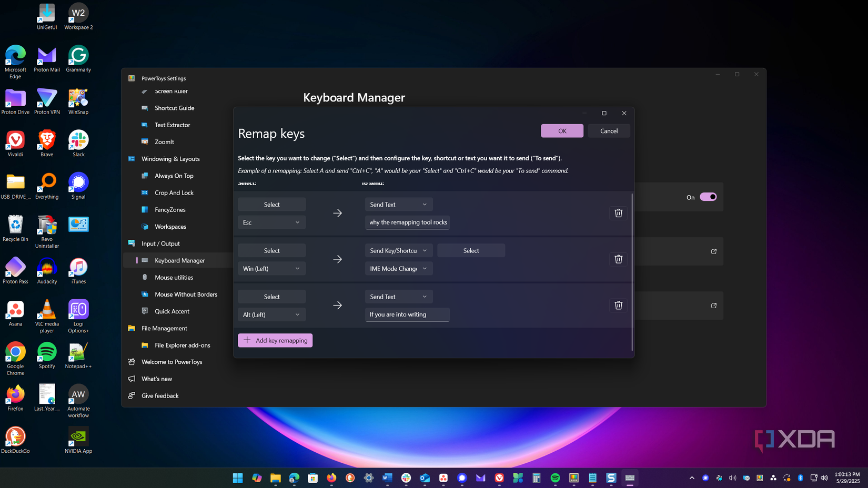Viewport: 868px width, 488px height.
Task: Delete the Alt (Left) remapping row
Action: coord(618,306)
